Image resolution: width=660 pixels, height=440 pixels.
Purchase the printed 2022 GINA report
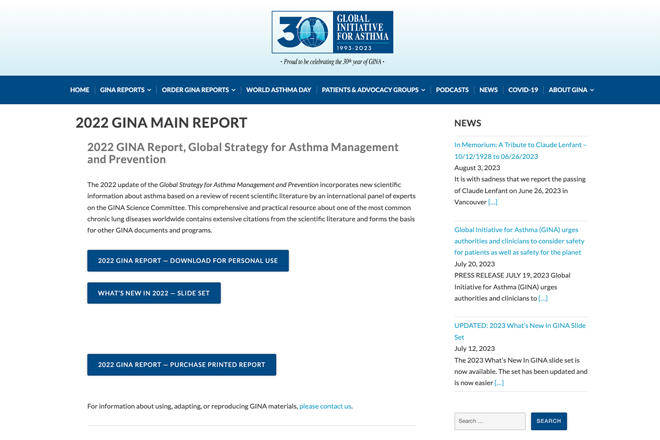[x=181, y=365]
